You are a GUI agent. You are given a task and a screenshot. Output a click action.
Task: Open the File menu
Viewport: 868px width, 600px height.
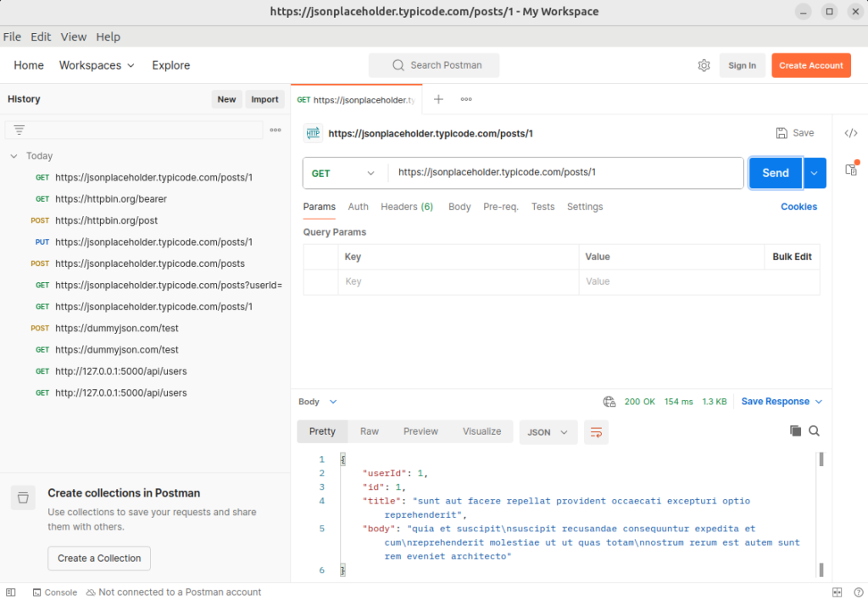coord(12,37)
